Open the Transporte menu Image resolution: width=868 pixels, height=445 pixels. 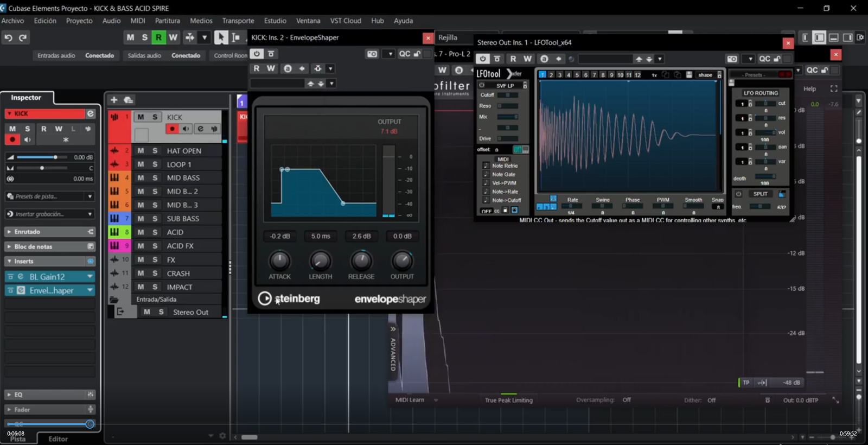pyautogui.click(x=238, y=21)
